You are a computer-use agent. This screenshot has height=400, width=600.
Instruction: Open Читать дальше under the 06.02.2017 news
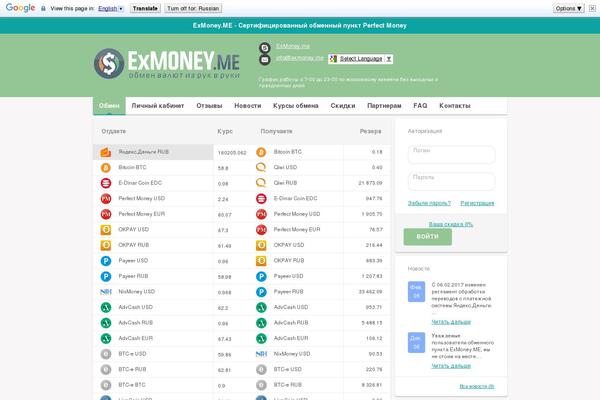tap(451, 322)
